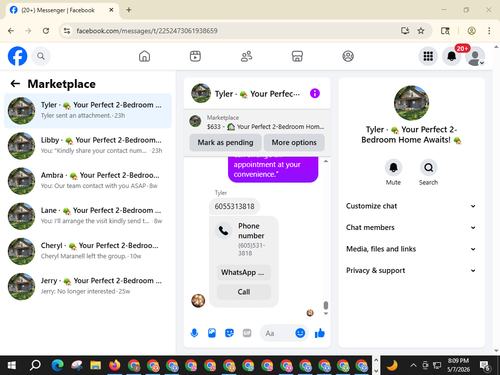500x375 pixels.
Task: Open the Windows Start menu
Action: coord(12,365)
